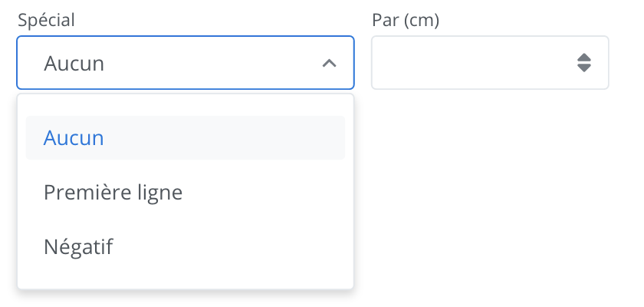Set special indent to Première ligne
Viewport: 644px width, 307px height.
pyautogui.click(x=113, y=193)
